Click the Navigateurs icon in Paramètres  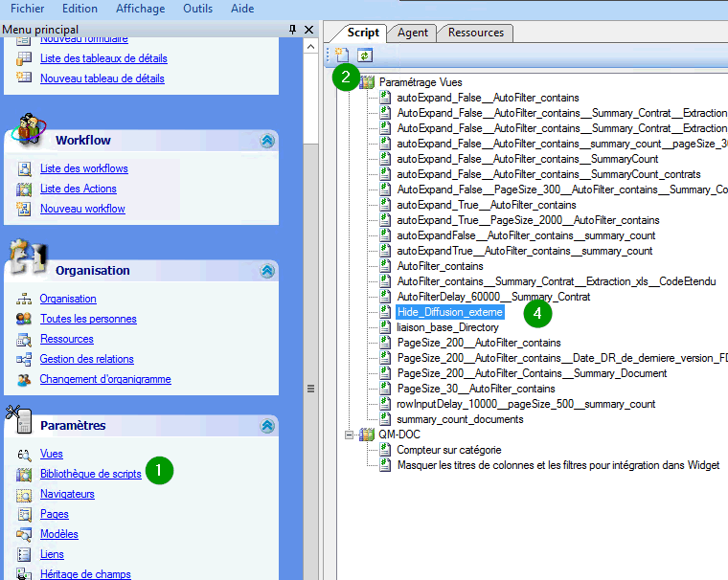[x=25, y=494]
